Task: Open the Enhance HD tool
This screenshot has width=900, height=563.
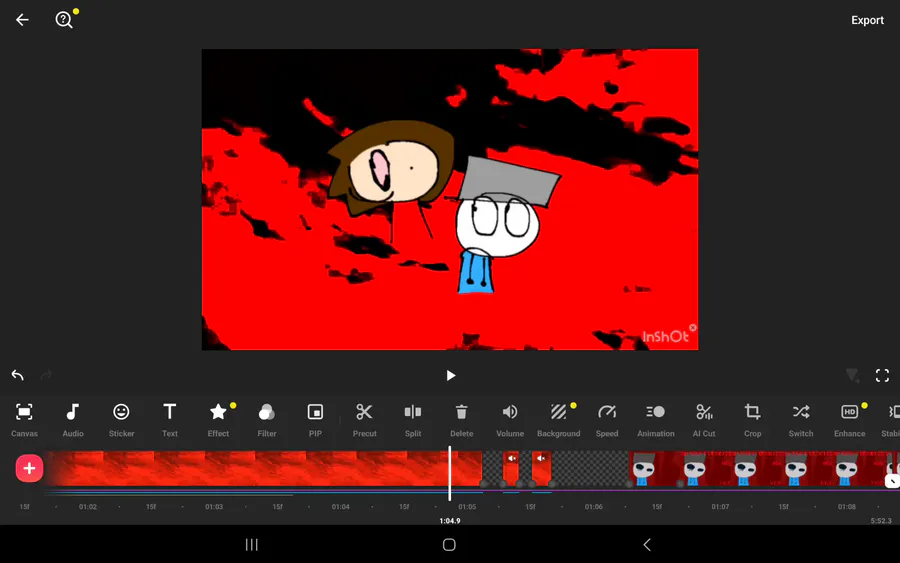Action: [849, 420]
